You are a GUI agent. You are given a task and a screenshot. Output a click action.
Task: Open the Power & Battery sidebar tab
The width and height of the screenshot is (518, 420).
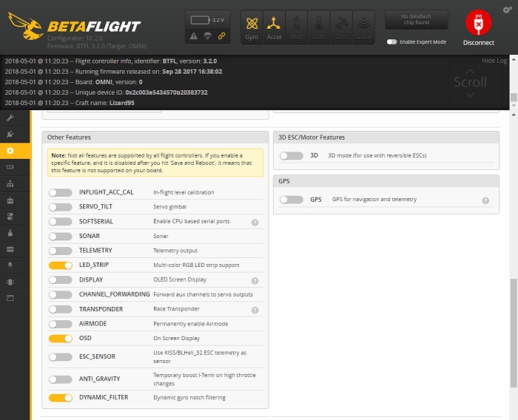[10, 167]
